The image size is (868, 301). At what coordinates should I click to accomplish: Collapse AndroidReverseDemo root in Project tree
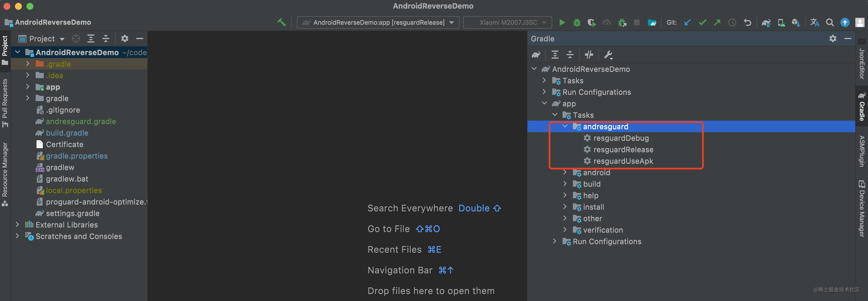coord(18,52)
